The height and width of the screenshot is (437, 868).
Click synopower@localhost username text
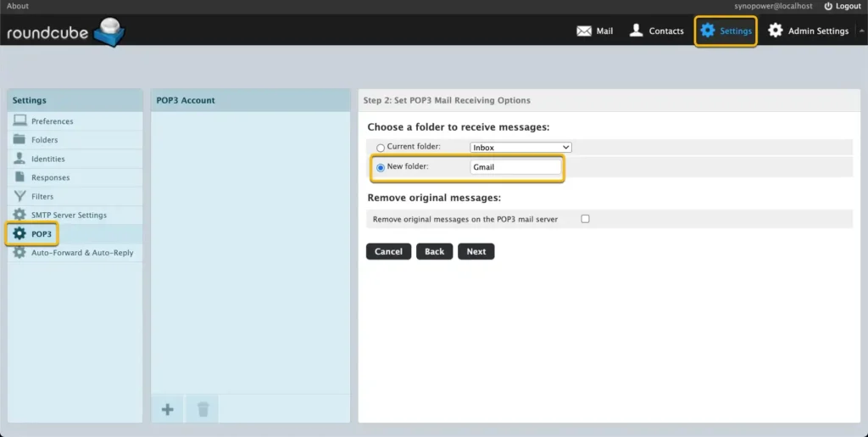click(x=773, y=6)
